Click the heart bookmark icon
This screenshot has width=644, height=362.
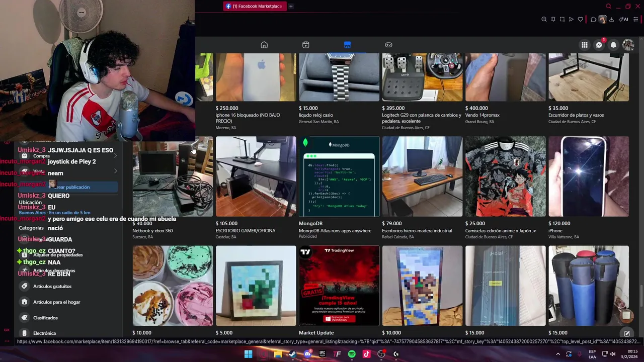tap(580, 20)
